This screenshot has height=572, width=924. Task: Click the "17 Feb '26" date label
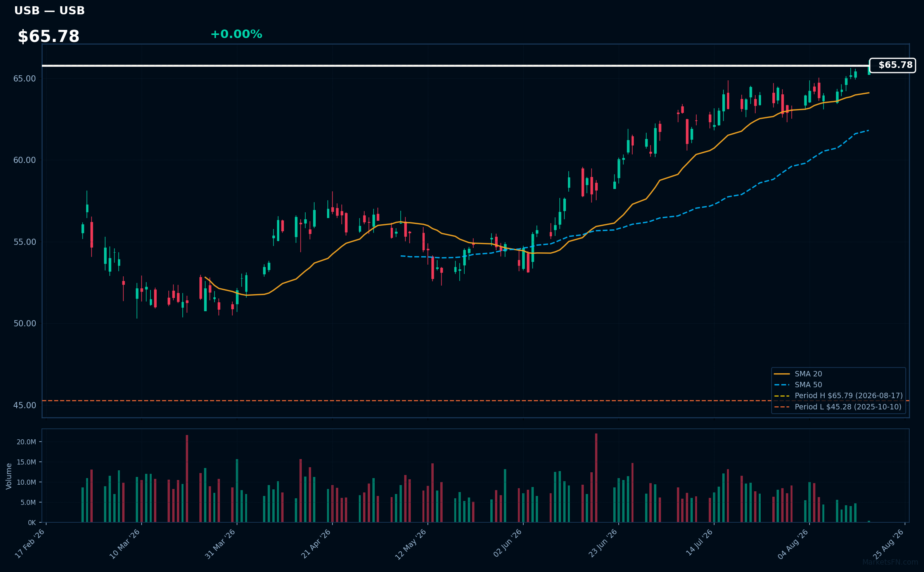pos(29,544)
